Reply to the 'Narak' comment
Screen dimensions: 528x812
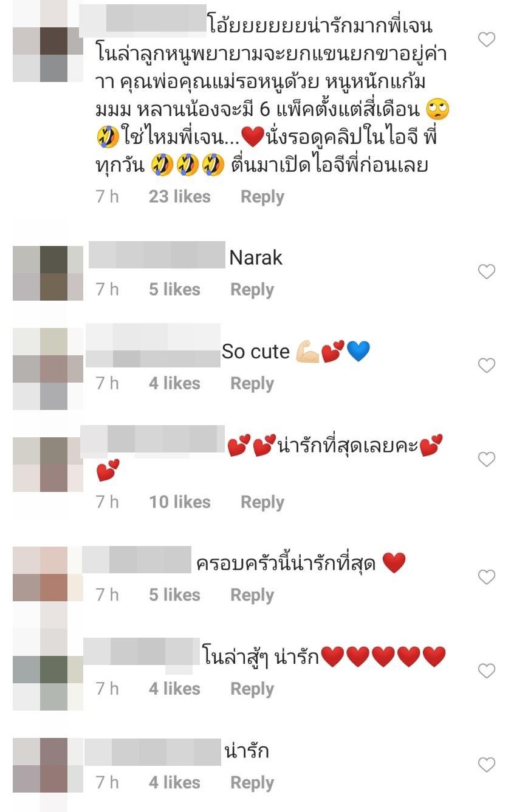pyautogui.click(x=252, y=290)
